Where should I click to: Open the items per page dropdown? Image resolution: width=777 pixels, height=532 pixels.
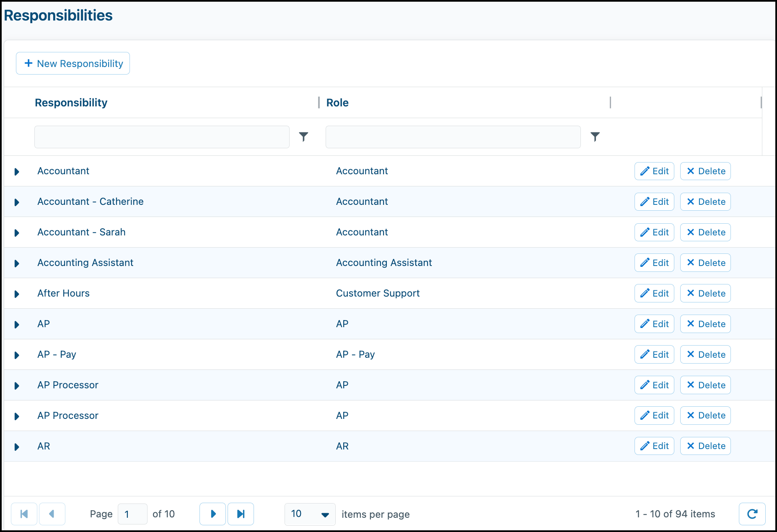(x=310, y=514)
